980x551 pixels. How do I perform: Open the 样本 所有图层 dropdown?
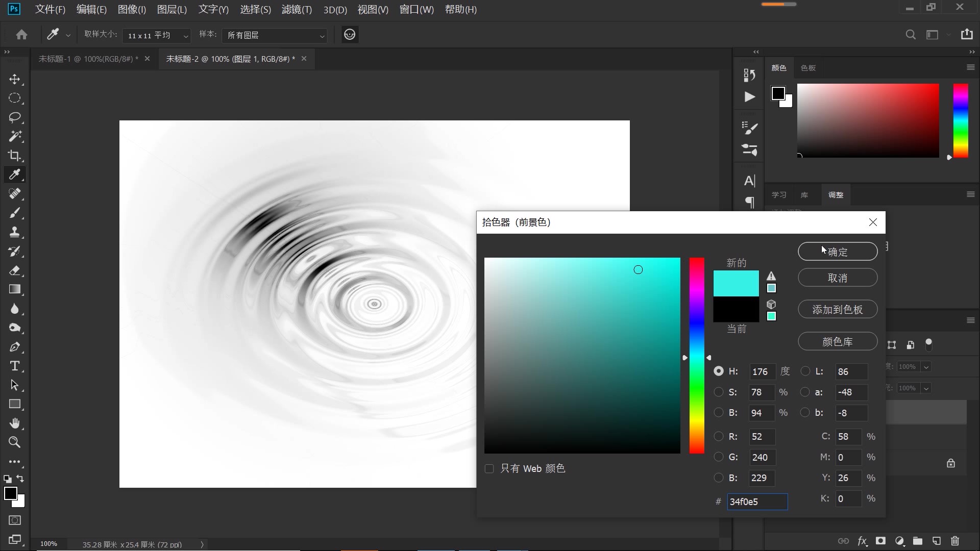coord(275,35)
